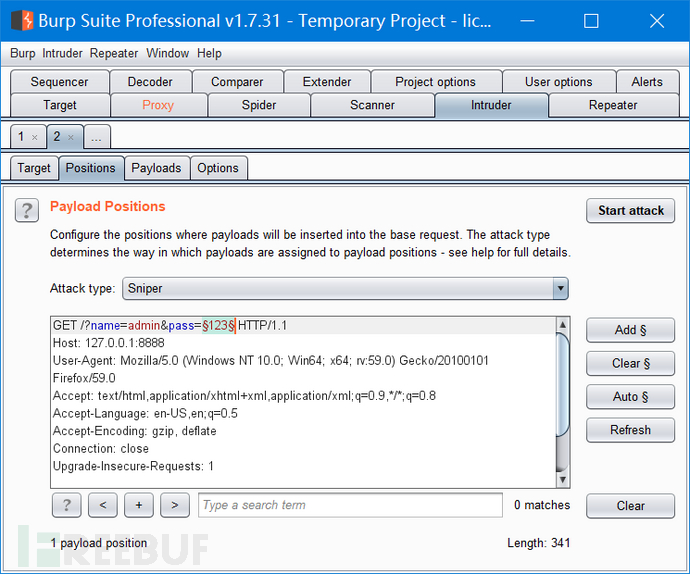This screenshot has height=574, width=690.
Task: Click 'Upgrade-Insecure-Requests: 1' line
Action: pos(133,466)
